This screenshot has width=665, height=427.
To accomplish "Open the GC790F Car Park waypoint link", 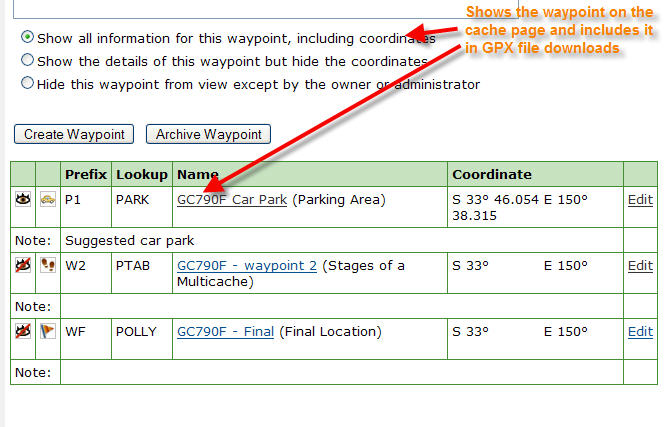I will [232, 200].
